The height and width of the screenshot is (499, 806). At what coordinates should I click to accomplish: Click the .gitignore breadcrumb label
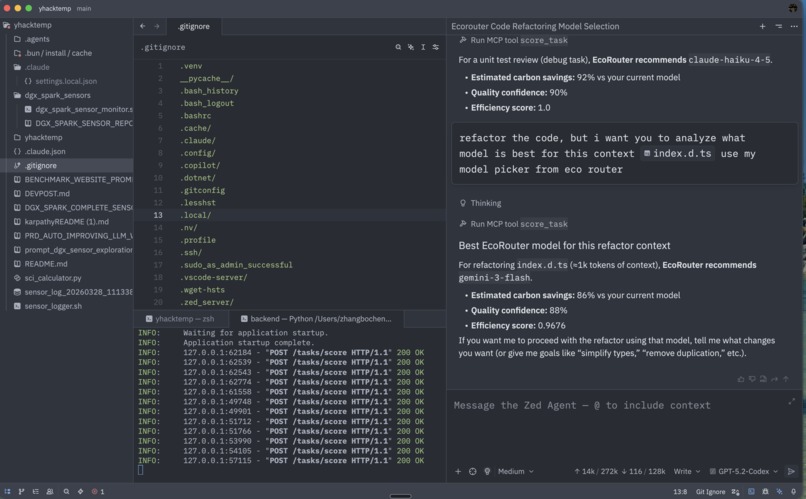click(163, 47)
